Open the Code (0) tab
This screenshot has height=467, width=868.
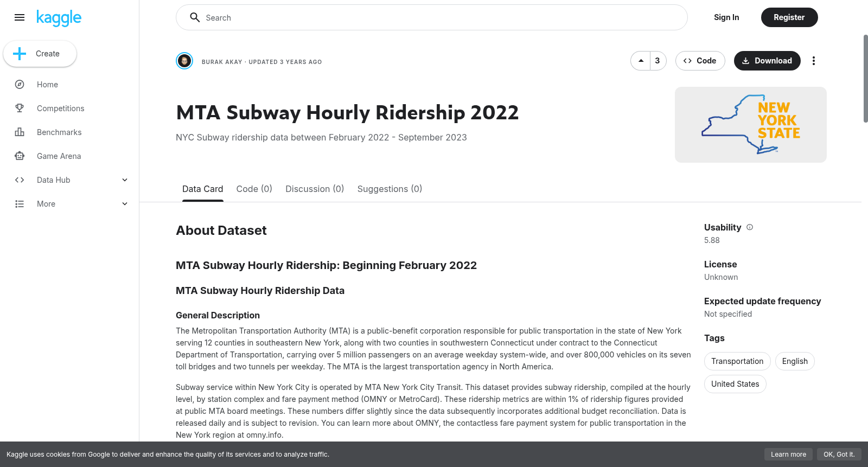[x=254, y=189]
